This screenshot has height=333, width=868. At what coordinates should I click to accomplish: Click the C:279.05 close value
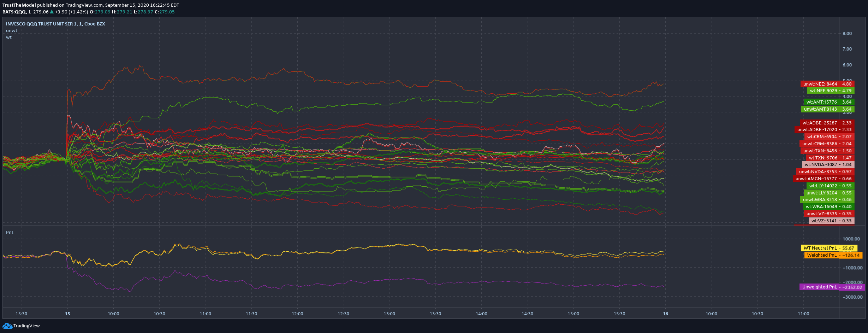pyautogui.click(x=165, y=12)
